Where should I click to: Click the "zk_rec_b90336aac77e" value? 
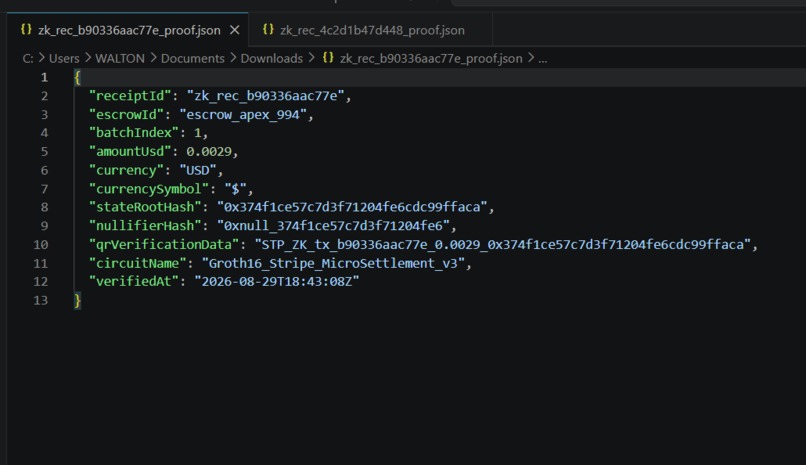pyautogui.click(x=265, y=96)
